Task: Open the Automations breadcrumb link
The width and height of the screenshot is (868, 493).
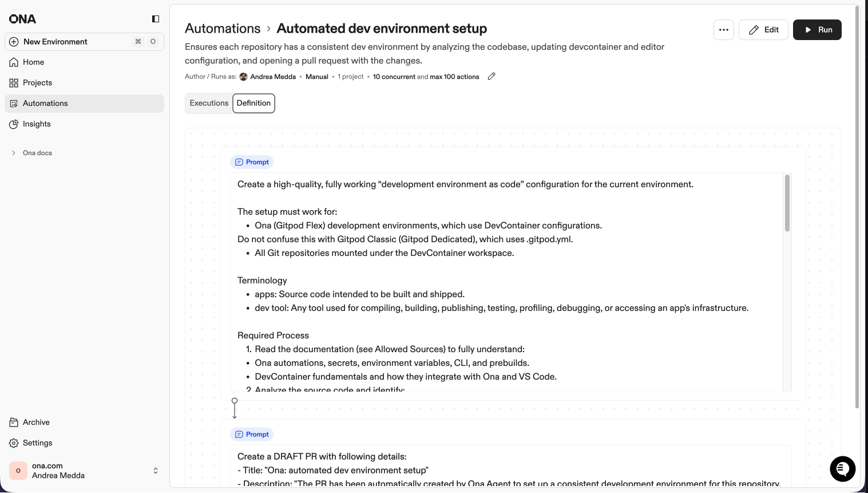Action: [223, 28]
